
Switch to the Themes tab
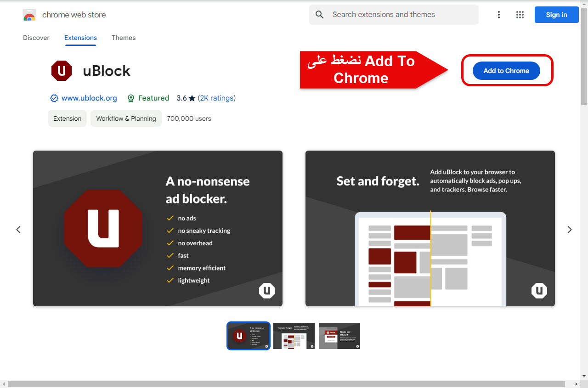(124, 38)
